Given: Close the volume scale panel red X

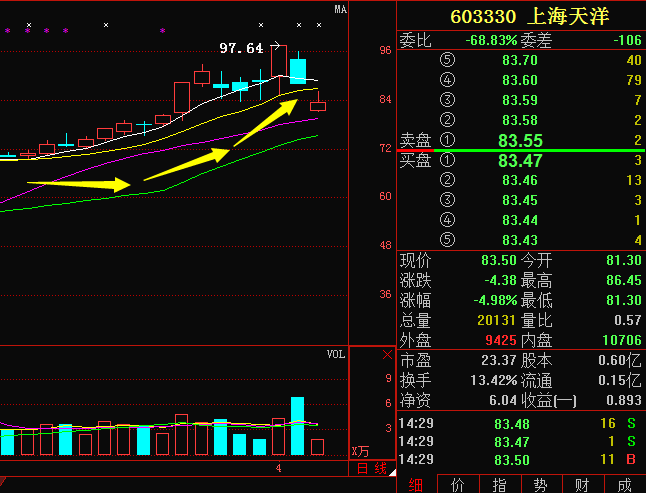Looking at the screenshot, I should point(387,355).
